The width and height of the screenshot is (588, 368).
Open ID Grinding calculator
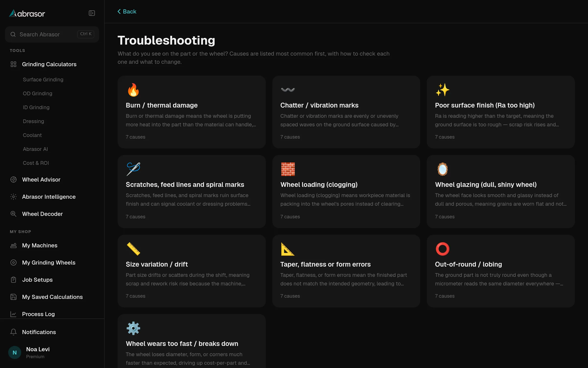[36, 107]
